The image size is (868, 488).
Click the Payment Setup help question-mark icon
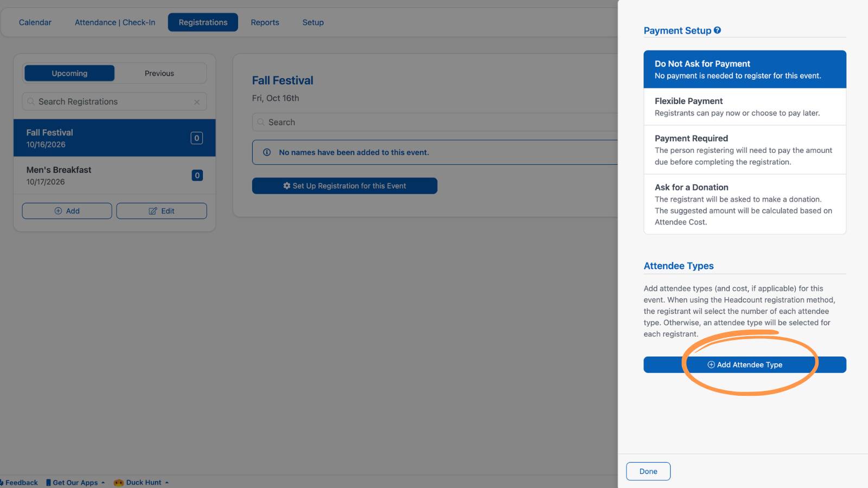pos(717,30)
